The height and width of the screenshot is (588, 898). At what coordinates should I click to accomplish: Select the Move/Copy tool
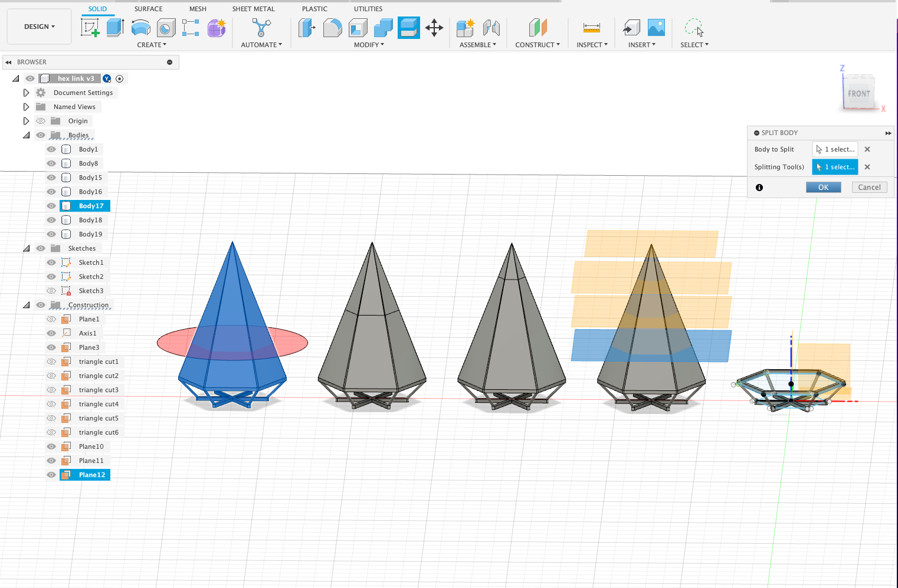434,28
